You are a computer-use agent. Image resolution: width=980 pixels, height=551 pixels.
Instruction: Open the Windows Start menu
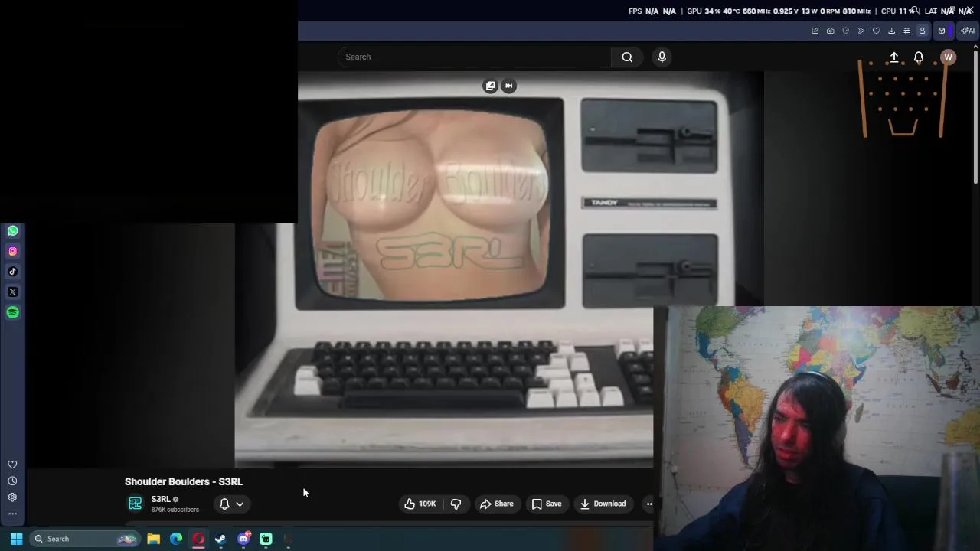coord(16,539)
